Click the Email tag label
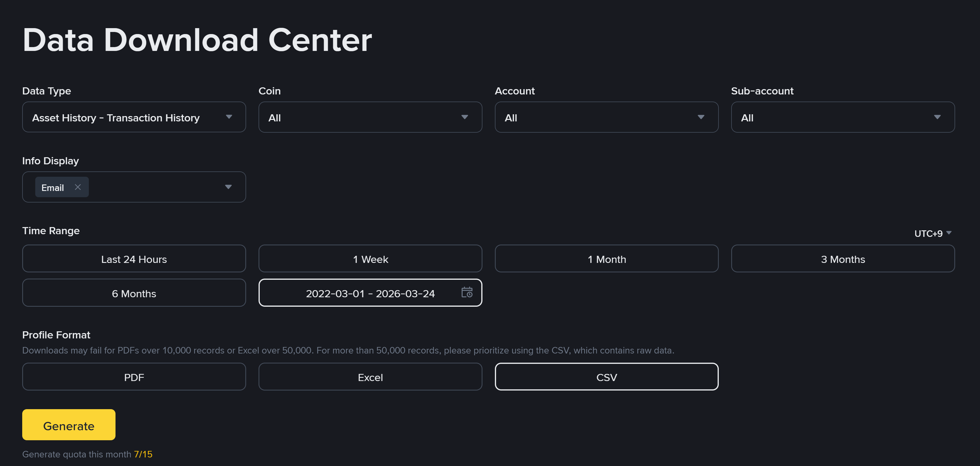The width and height of the screenshot is (980, 466). pyautogui.click(x=52, y=187)
